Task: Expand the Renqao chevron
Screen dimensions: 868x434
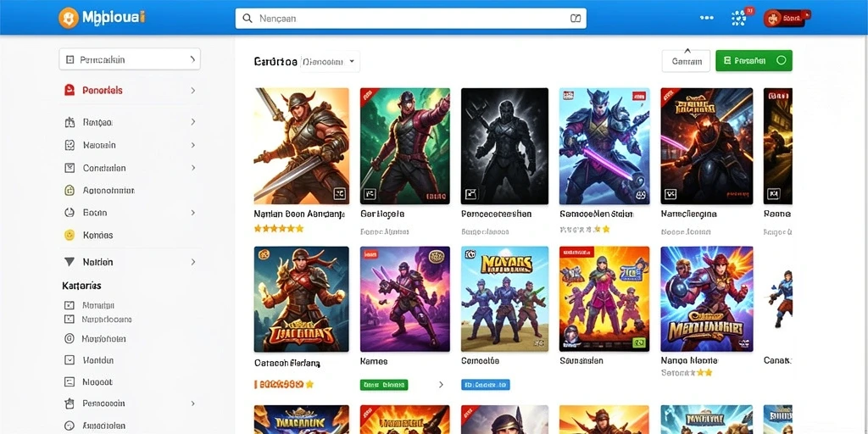Action: click(x=193, y=122)
